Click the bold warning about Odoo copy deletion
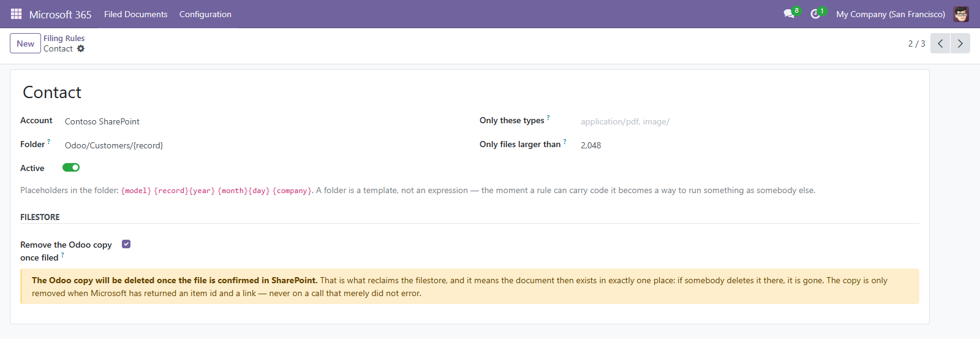Image resolution: width=980 pixels, height=339 pixels. pyautogui.click(x=175, y=280)
